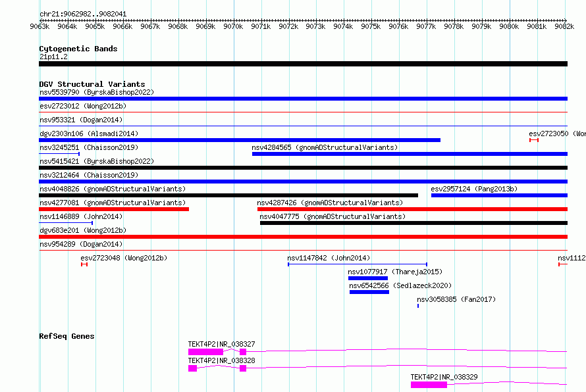
Task: Select the tiny nsv3058385 blue variant tick
Action: pos(418,306)
